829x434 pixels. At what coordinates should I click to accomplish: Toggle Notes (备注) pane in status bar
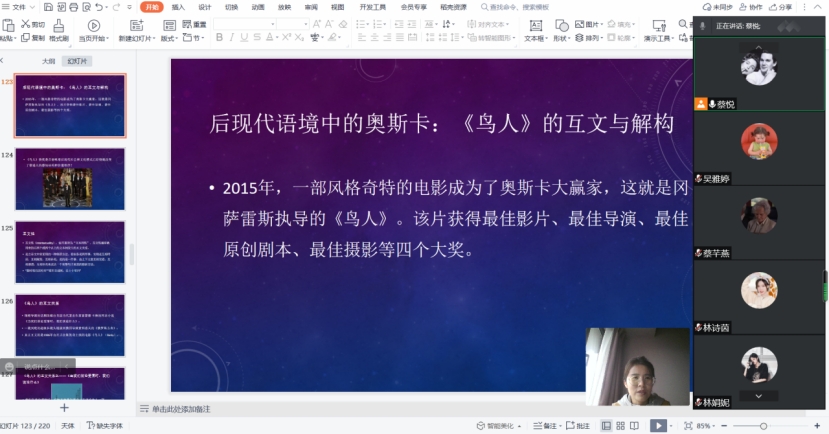pos(545,426)
